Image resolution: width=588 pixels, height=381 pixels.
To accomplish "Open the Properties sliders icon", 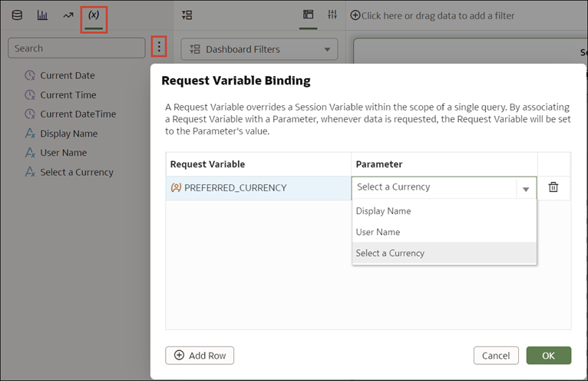I will pos(332,15).
